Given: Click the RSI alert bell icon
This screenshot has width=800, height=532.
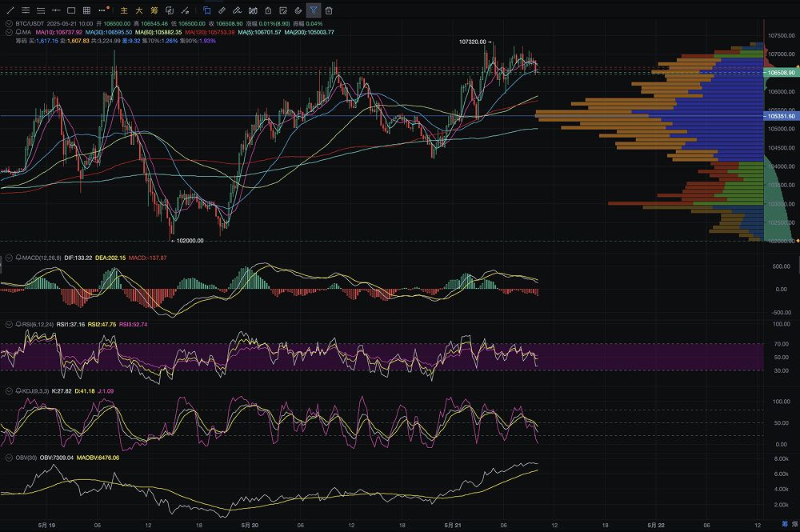Looking at the screenshot, I should click(x=18, y=325).
